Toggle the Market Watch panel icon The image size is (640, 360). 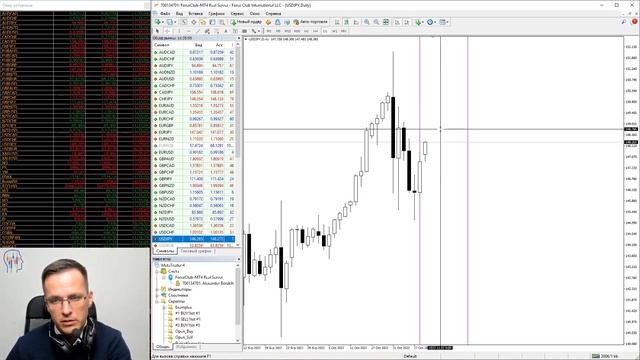[x=185, y=22]
